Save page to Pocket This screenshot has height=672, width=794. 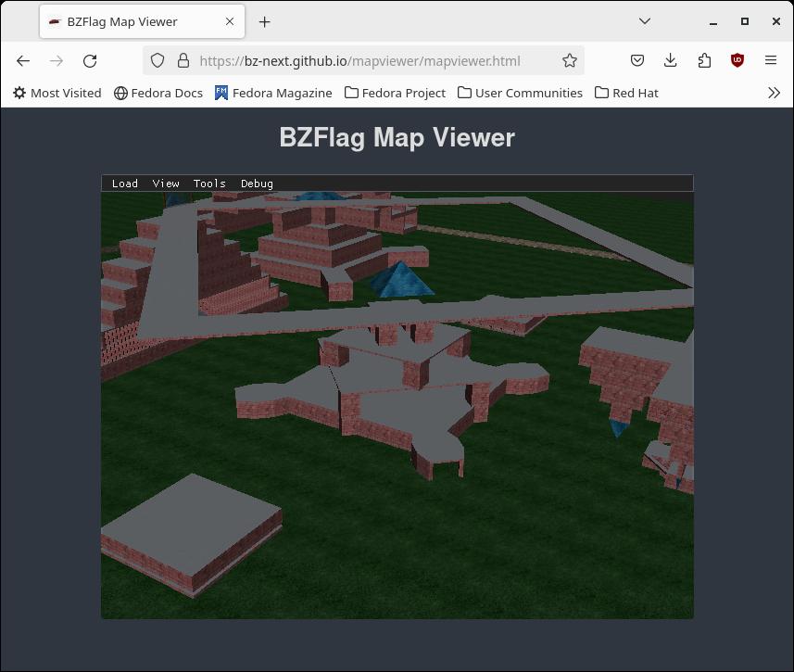(x=637, y=61)
